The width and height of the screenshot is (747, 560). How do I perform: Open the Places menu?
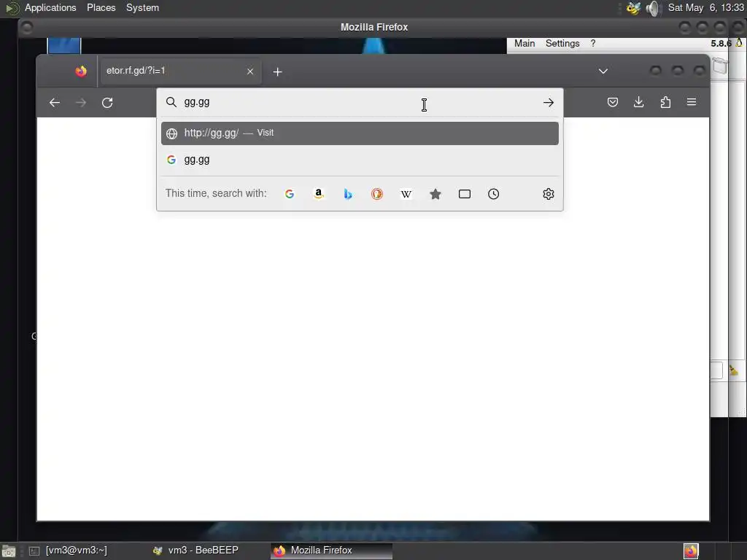tap(101, 7)
